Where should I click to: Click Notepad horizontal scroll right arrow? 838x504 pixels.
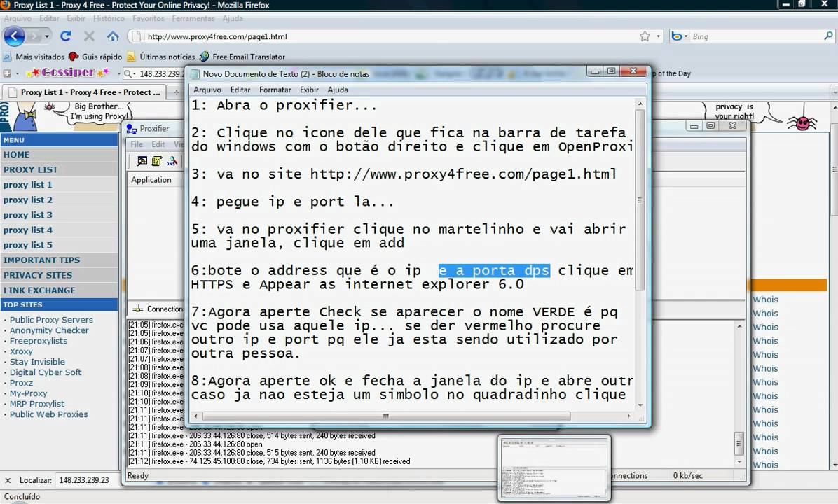628,416
